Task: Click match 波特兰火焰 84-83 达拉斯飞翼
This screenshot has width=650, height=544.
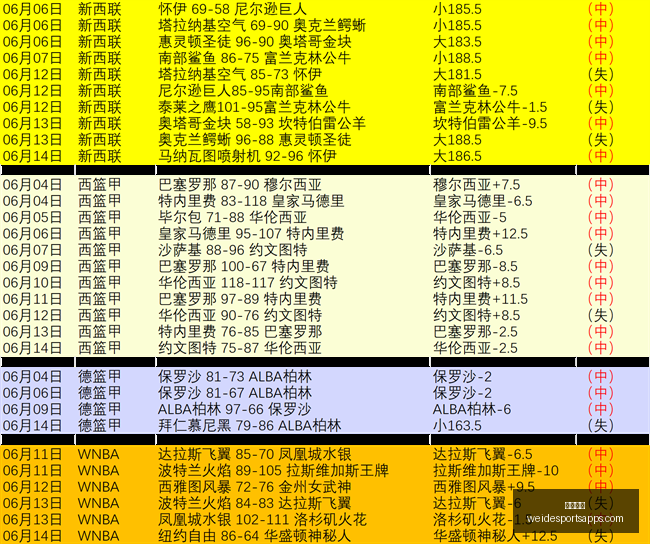Action: (x=255, y=503)
